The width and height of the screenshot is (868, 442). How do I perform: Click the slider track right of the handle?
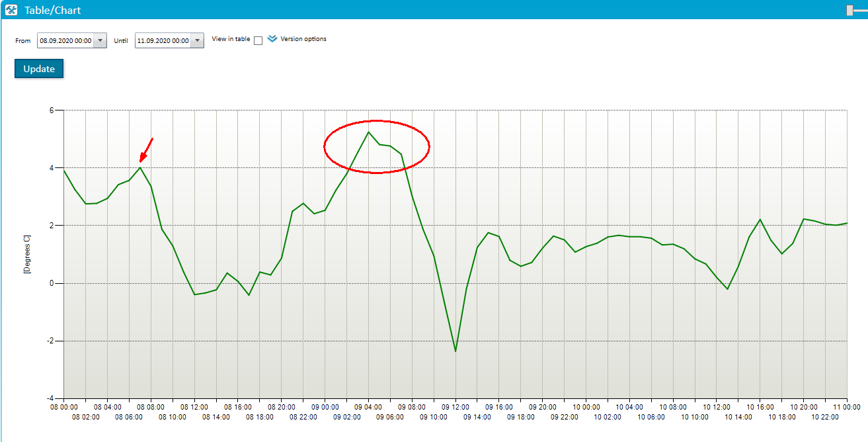861,10
